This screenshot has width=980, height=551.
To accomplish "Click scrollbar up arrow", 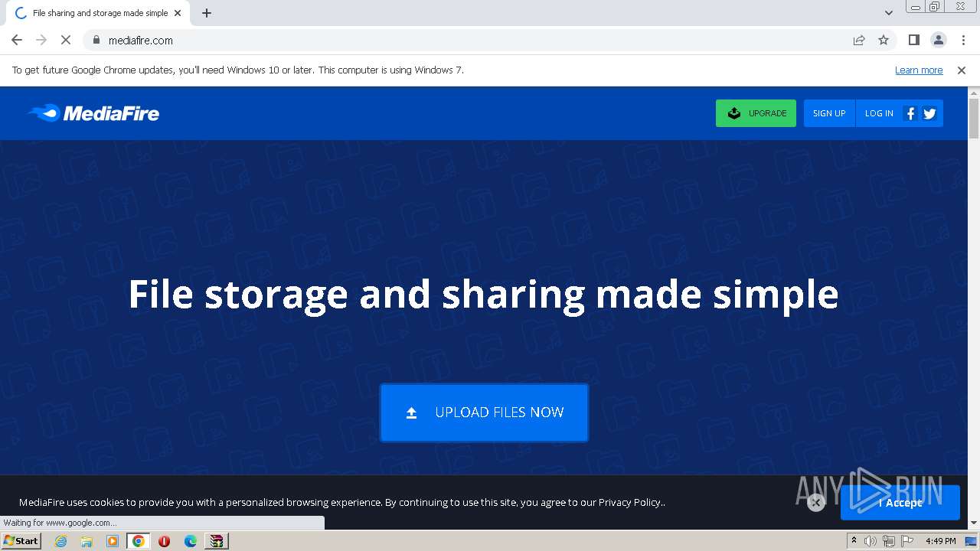I will pyautogui.click(x=974, y=93).
